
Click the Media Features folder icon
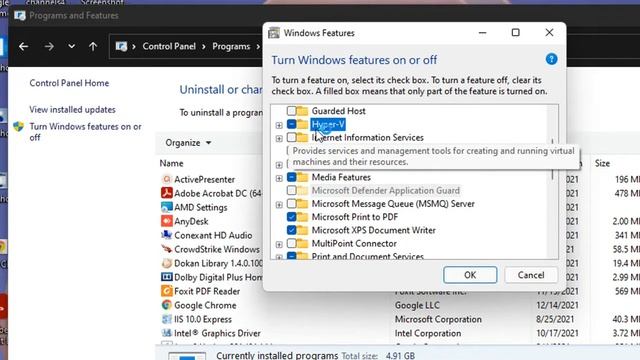[x=302, y=177]
